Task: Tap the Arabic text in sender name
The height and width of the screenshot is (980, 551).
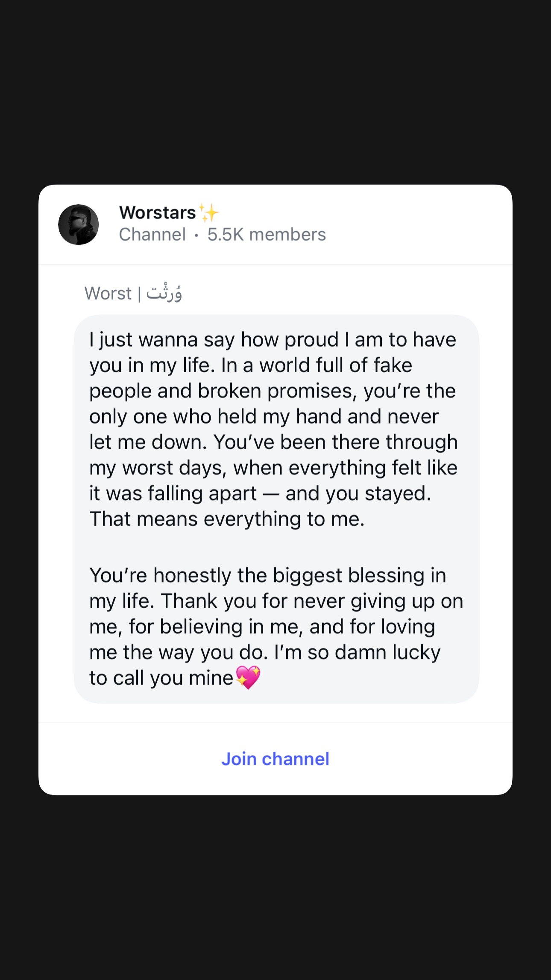Action: coord(164,293)
